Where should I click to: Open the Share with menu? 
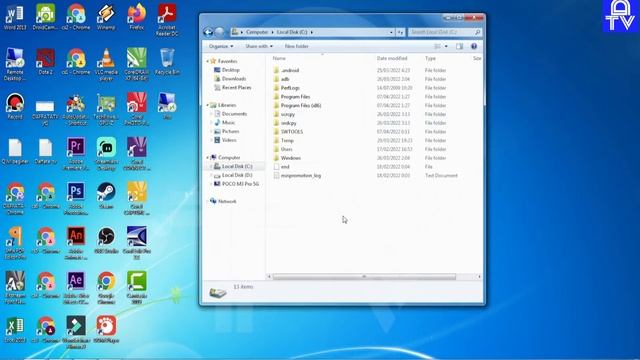(x=259, y=46)
